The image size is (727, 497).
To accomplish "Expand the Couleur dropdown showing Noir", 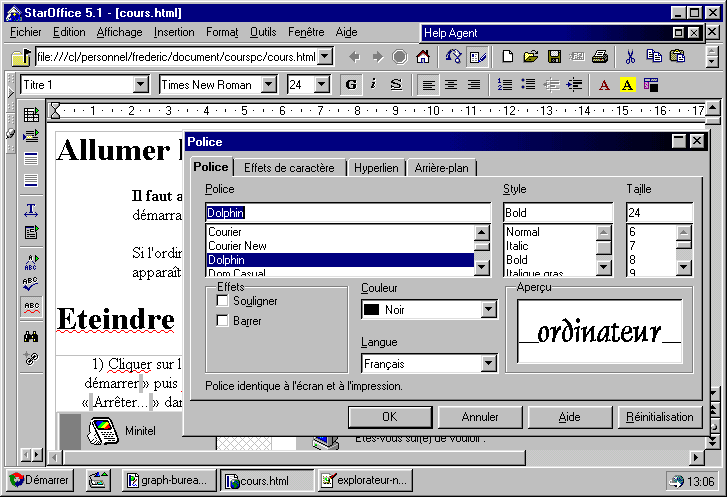I will (x=488, y=310).
